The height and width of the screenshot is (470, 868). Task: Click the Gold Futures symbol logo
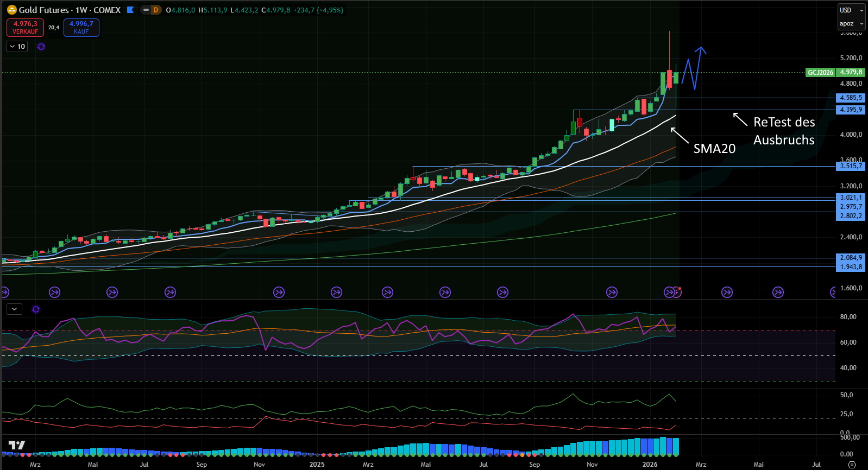click(11, 10)
